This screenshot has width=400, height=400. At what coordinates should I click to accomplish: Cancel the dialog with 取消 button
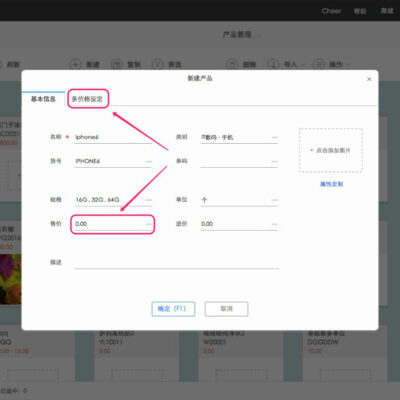click(x=226, y=309)
